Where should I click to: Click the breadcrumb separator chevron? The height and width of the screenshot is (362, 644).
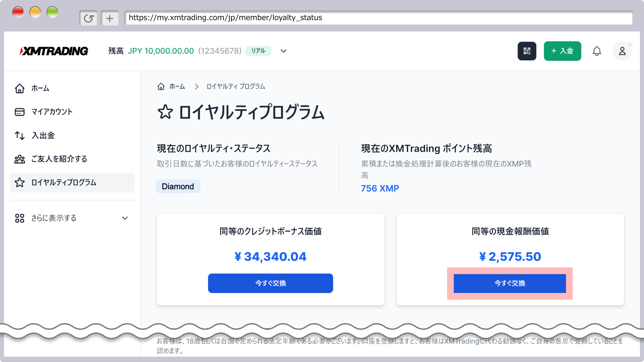197,87
